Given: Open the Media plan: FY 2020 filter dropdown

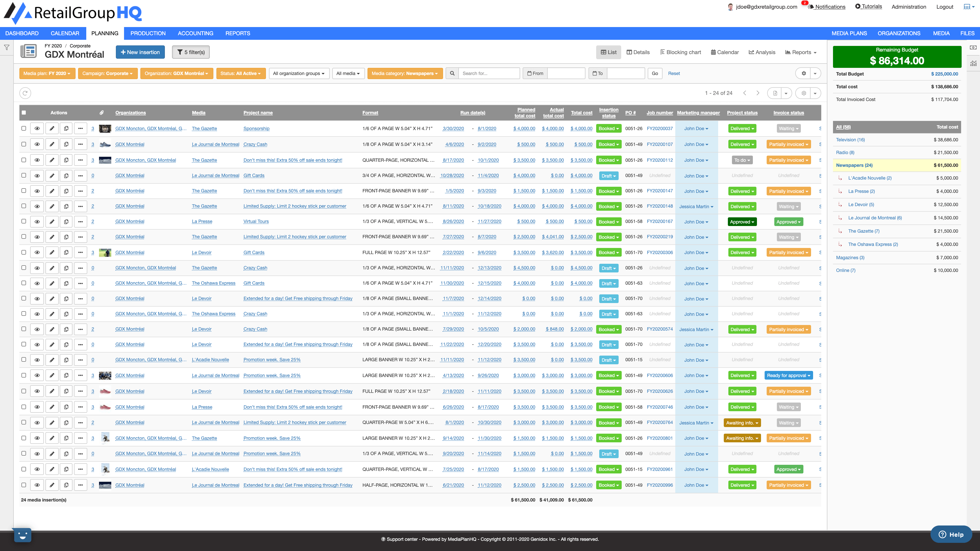Looking at the screenshot, I should pos(46,73).
